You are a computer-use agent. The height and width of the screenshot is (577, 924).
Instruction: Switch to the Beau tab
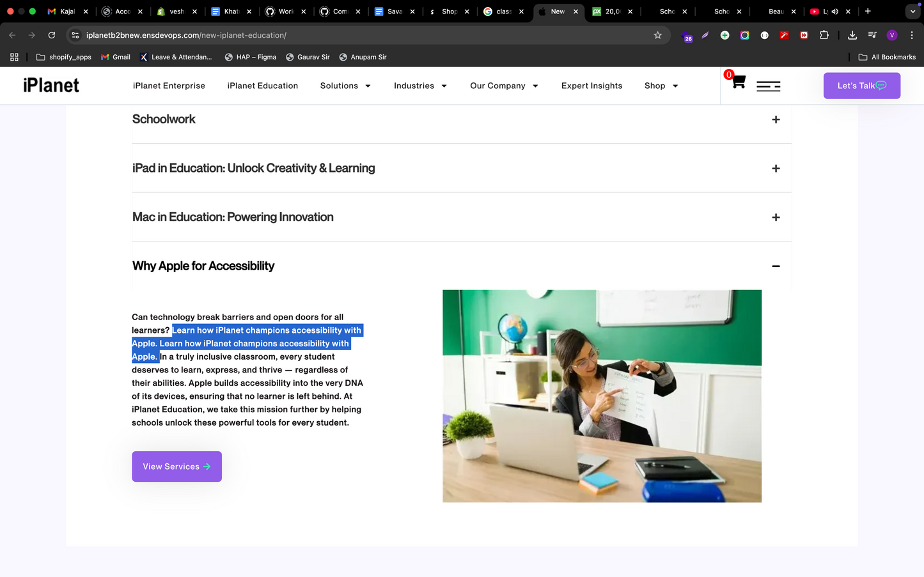(x=775, y=12)
